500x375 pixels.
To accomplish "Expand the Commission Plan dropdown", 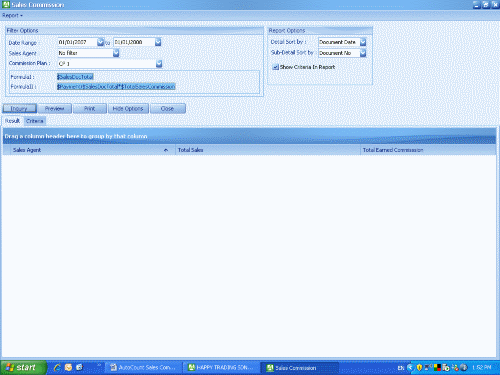I will [159, 64].
